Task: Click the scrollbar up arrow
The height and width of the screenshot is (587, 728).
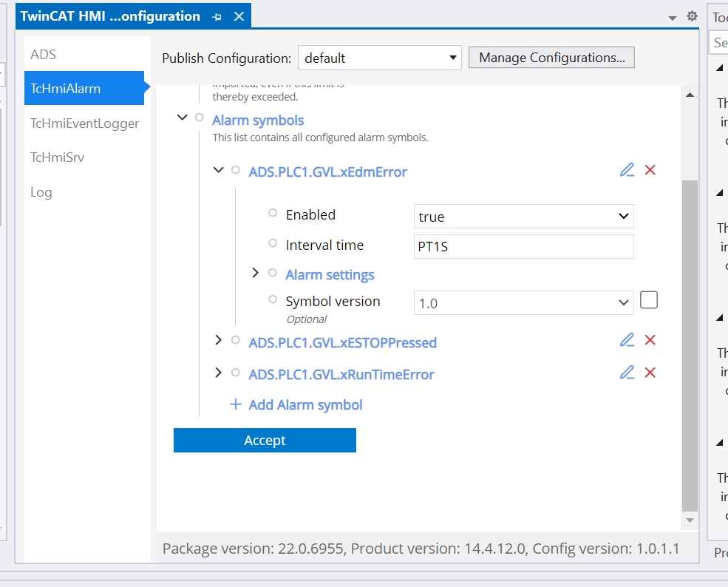Action: (690, 95)
